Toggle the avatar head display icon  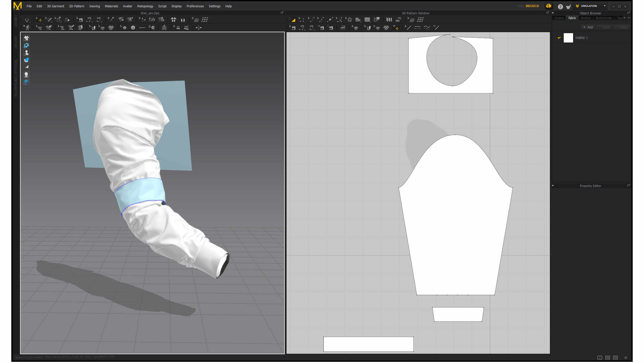click(26, 74)
